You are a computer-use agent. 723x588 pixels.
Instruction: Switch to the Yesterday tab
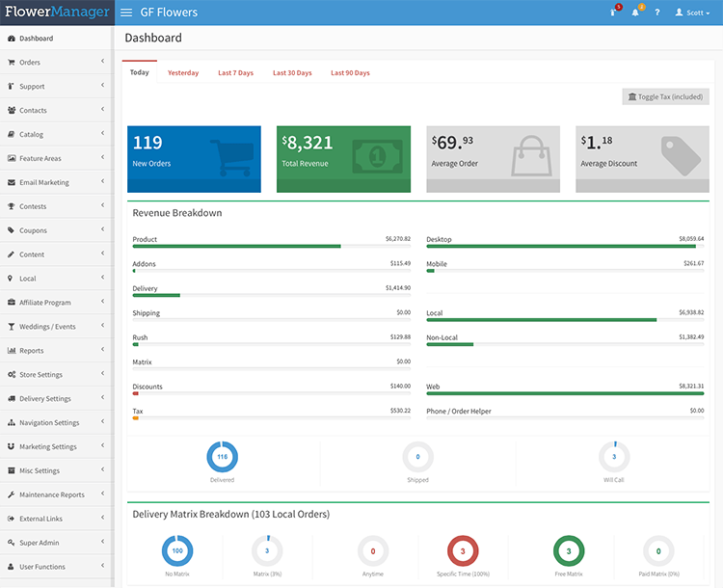coord(183,73)
